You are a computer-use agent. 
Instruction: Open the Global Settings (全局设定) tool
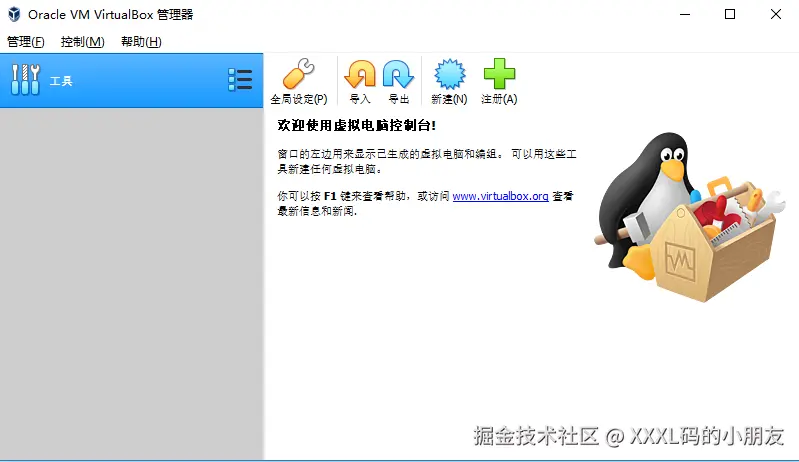pyautogui.click(x=299, y=81)
